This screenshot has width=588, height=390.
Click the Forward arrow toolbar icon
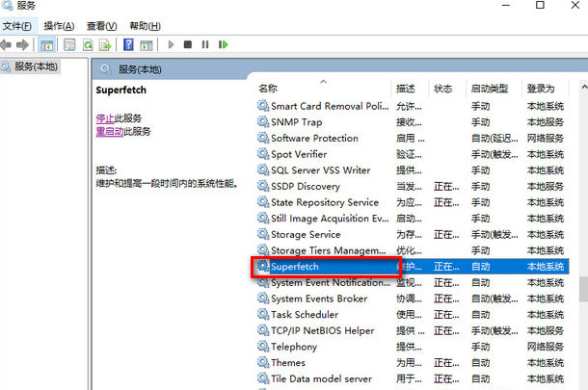point(22,45)
